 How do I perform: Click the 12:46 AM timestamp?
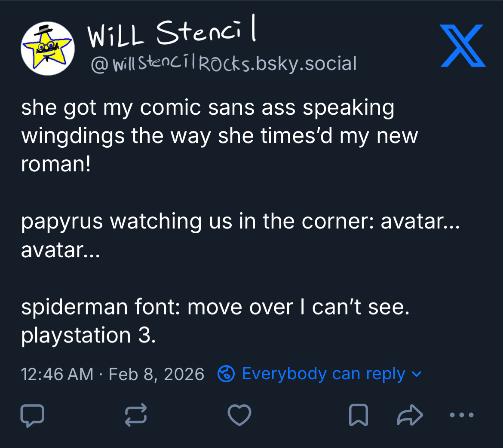coord(57,374)
